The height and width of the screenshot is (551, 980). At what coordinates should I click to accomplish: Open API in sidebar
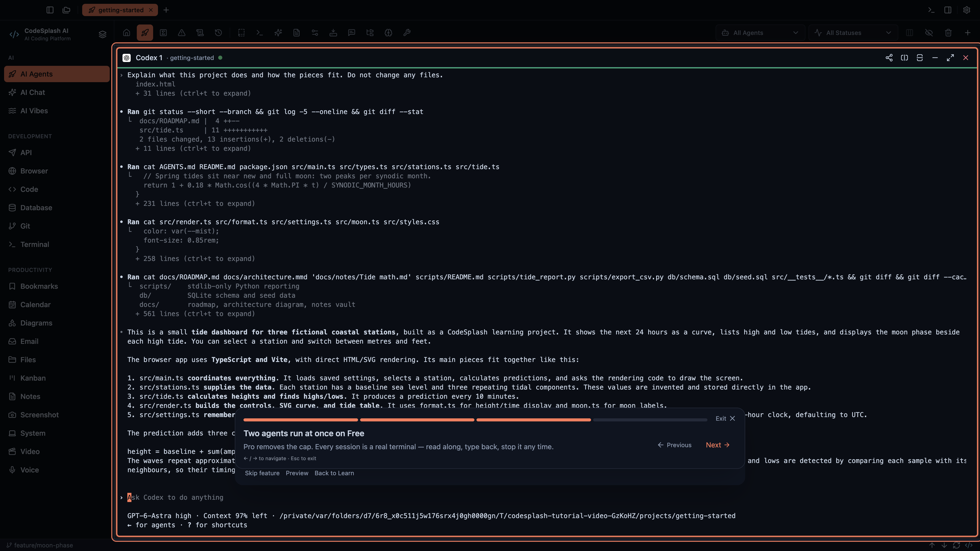tap(57, 153)
